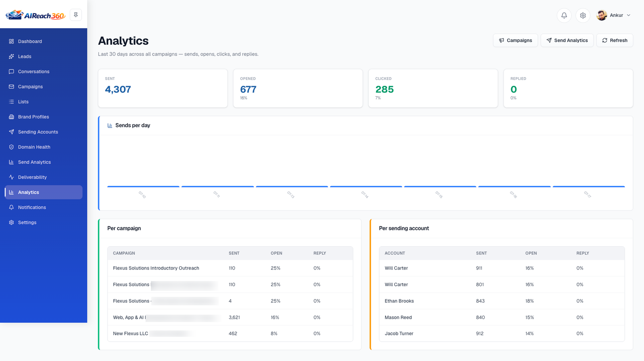Click the 8% open rate value
The width and height of the screenshot is (644, 361).
point(274,334)
